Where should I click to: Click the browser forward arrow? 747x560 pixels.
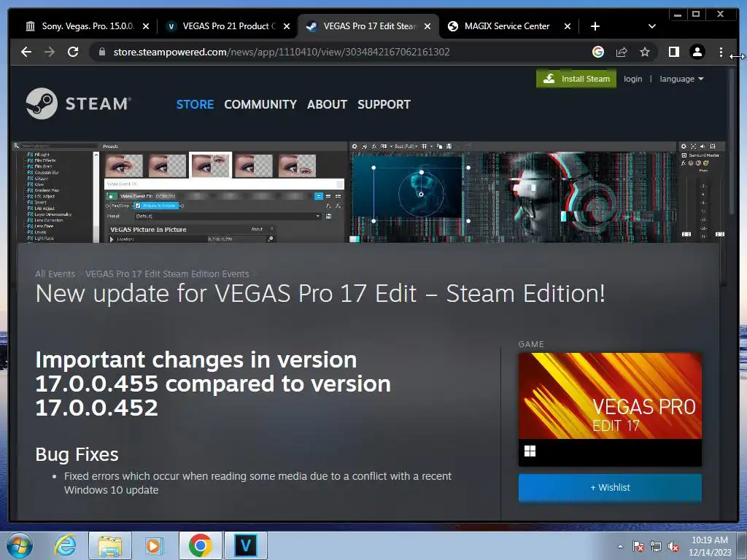(x=50, y=52)
